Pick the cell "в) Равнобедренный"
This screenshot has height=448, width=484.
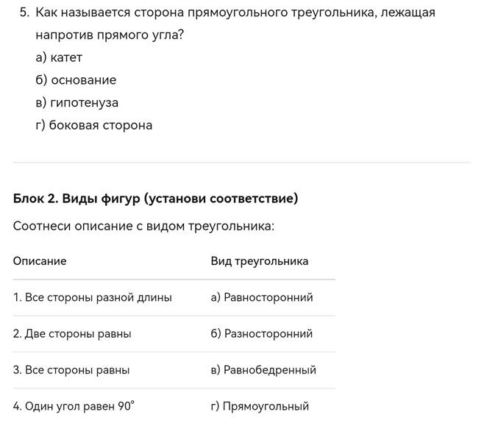click(x=263, y=369)
